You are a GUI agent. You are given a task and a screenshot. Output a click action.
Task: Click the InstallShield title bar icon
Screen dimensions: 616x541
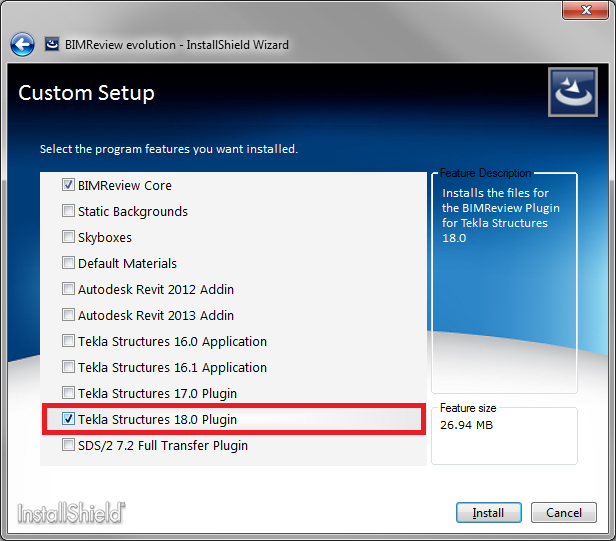(x=51, y=44)
